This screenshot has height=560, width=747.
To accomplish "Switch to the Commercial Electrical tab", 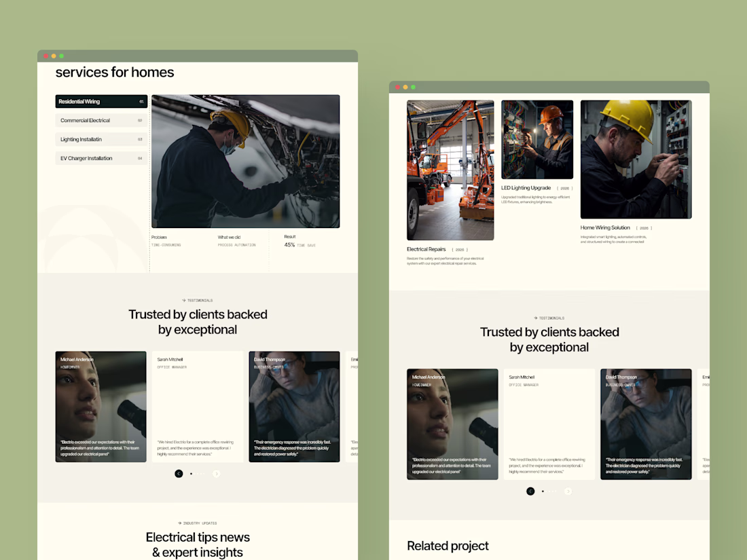I will pyautogui.click(x=101, y=120).
